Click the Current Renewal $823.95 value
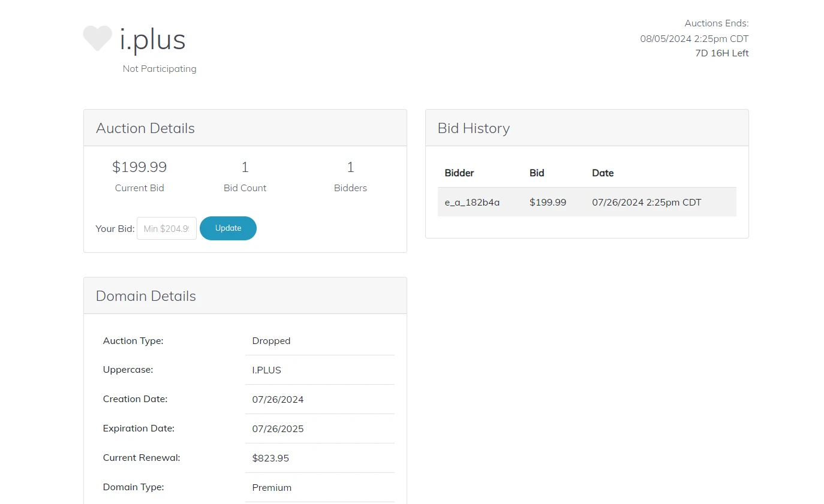 (270, 458)
